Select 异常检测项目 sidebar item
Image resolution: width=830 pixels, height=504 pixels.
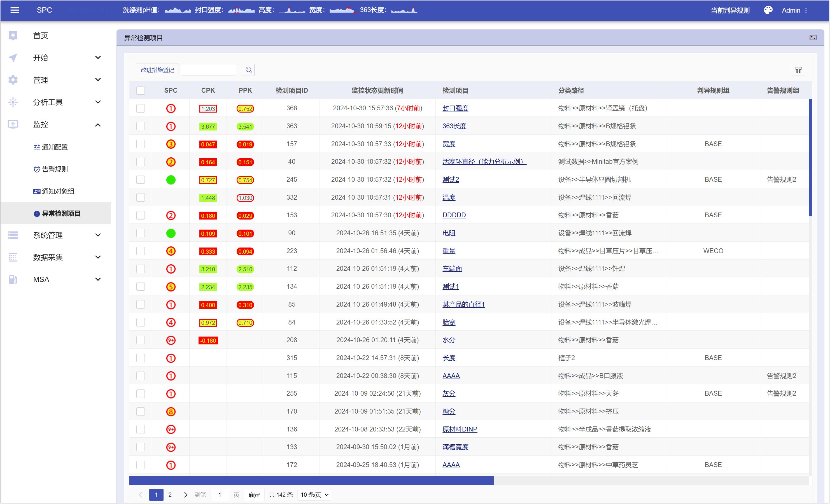click(56, 213)
